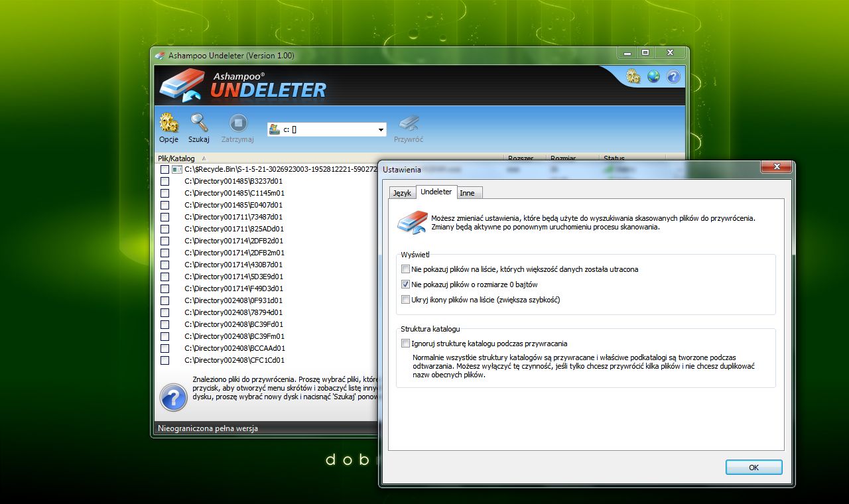Sort by Plik/Katalog column header
This screenshot has width=849, height=504.
coord(328,158)
